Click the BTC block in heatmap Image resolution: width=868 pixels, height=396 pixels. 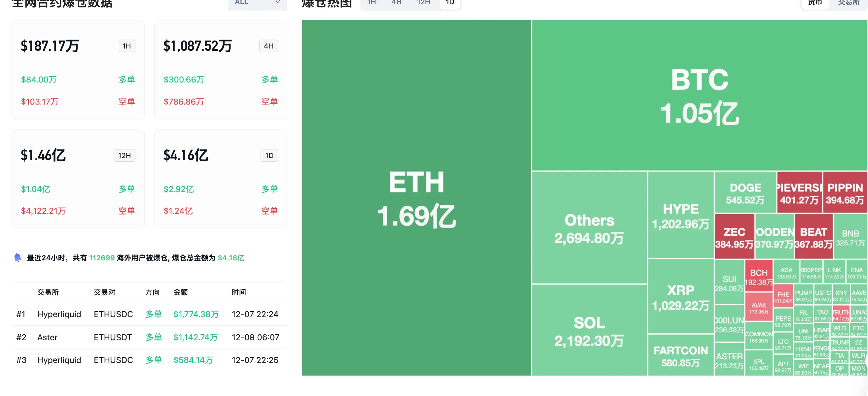click(699, 96)
